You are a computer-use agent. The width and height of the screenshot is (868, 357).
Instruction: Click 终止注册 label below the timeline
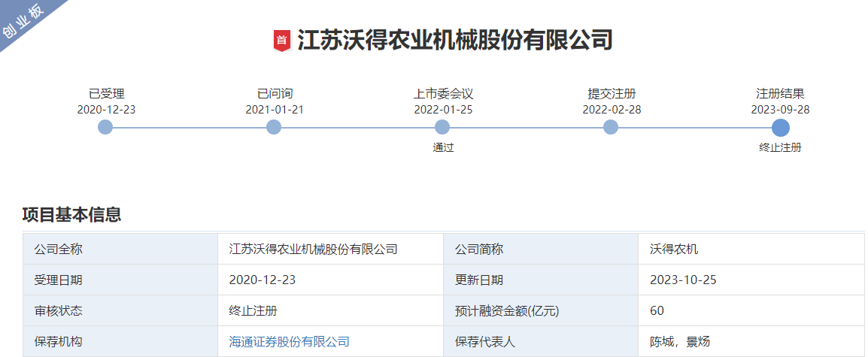coord(780,147)
